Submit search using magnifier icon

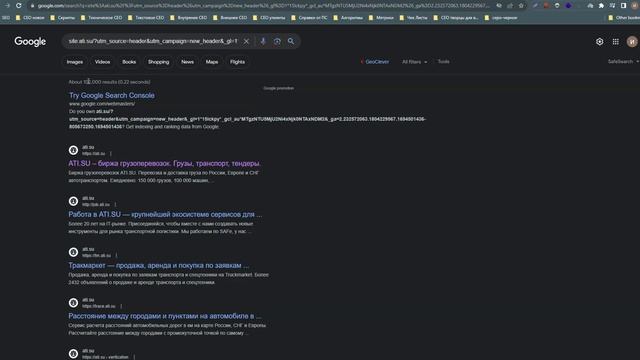pos(291,41)
